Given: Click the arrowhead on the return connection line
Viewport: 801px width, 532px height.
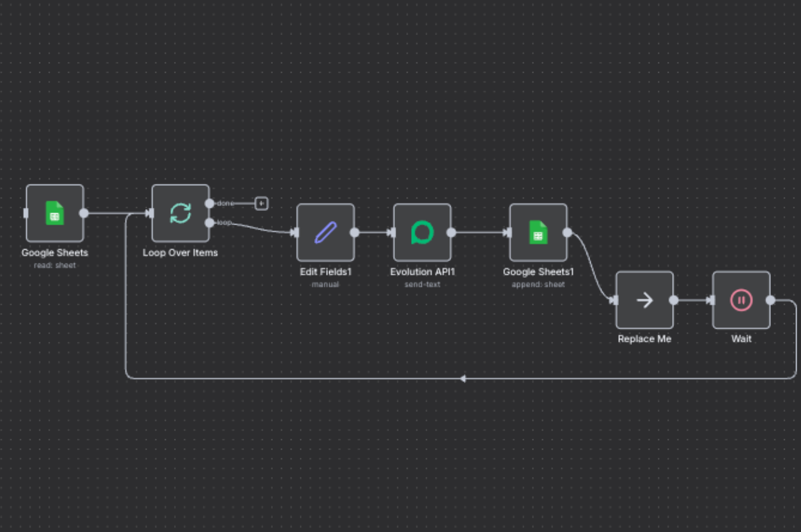Looking at the screenshot, I should 462,379.
